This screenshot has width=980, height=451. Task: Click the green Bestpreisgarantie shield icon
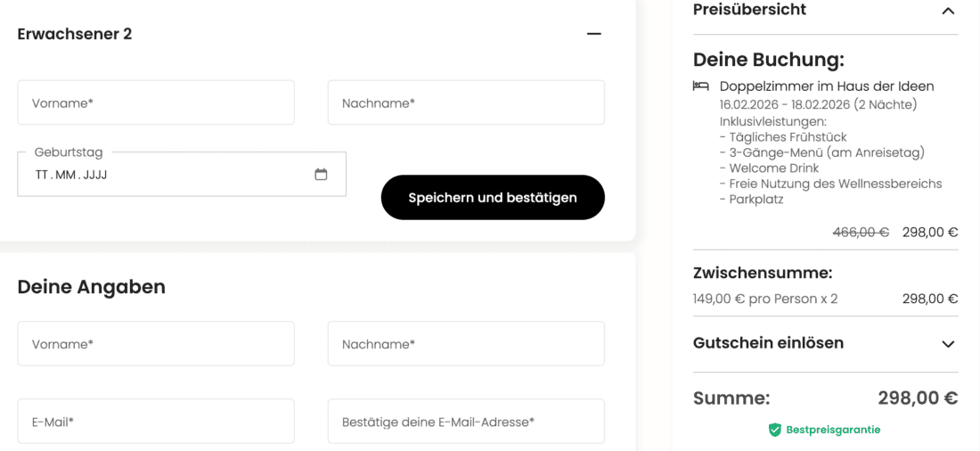(775, 430)
